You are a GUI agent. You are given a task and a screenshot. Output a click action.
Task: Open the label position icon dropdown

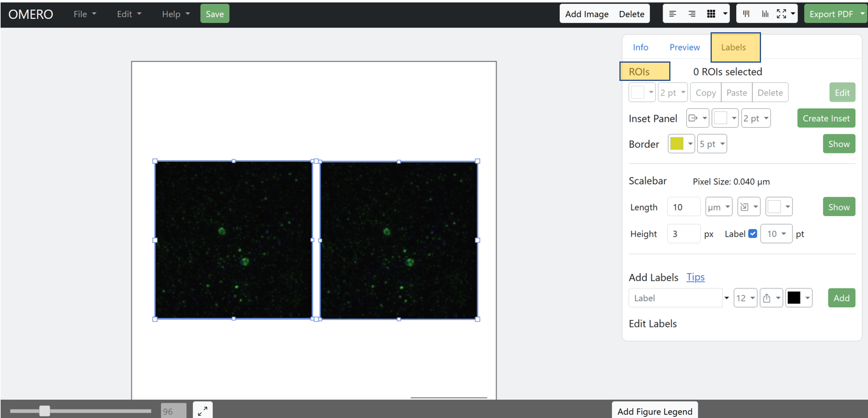click(771, 298)
